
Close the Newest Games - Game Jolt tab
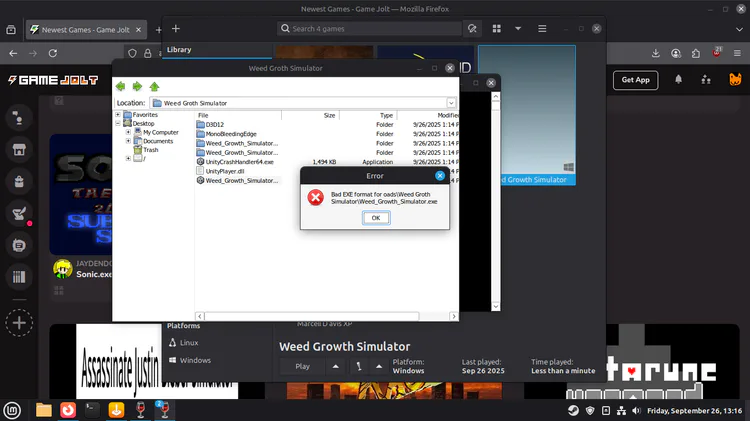coord(138,30)
